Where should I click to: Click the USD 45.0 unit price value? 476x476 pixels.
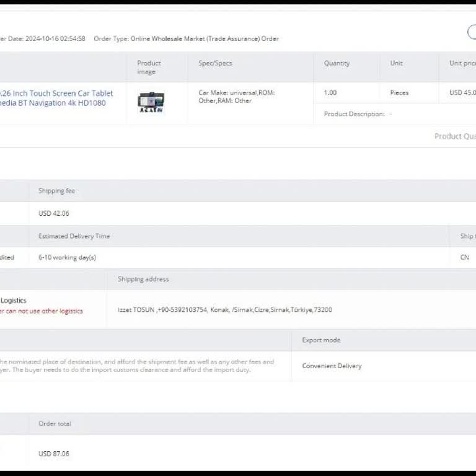click(x=462, y=92)
